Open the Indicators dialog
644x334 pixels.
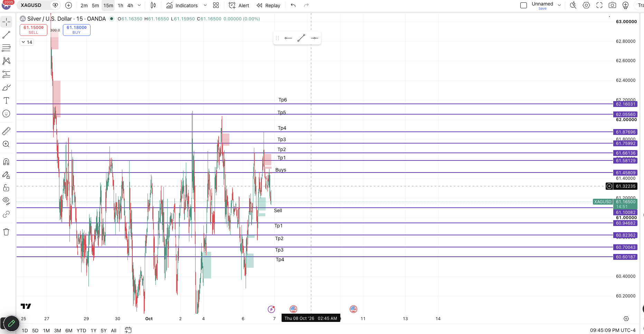pos(182,6)
